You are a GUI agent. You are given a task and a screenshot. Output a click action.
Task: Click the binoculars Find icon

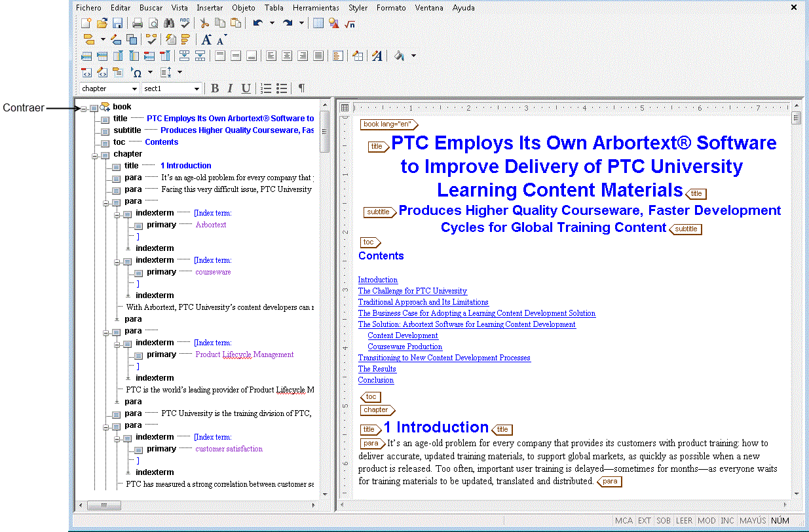169,24
